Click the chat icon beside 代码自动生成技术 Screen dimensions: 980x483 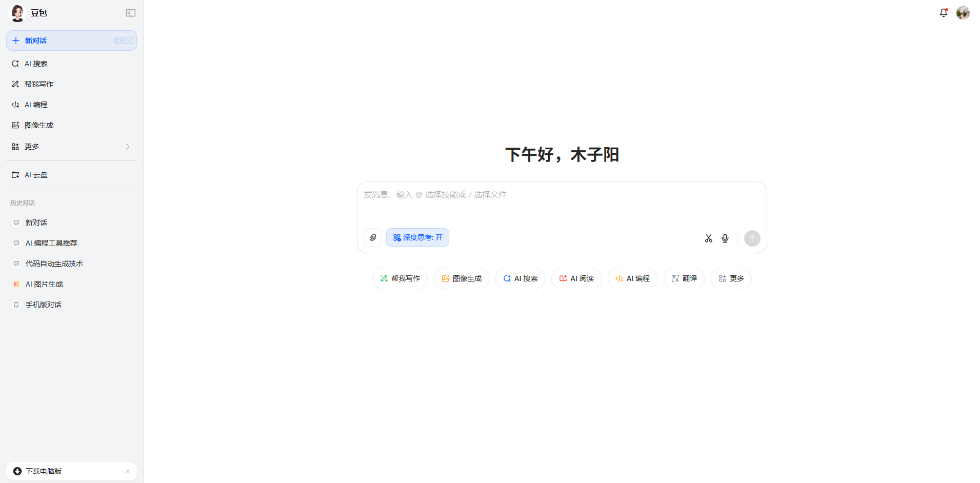pos(16,264)
